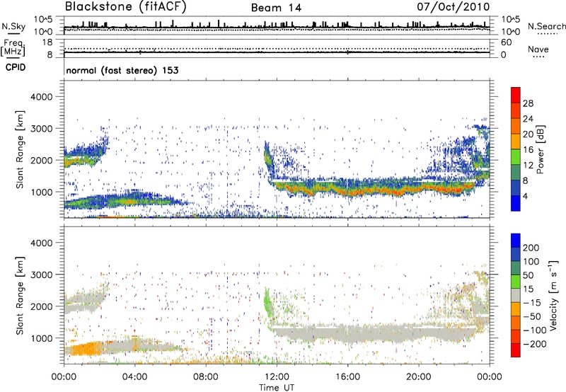Select the Beam 14 label
The height and width of the screenshot is (392, 566).
pyautogui.click(x=276, y=8)
